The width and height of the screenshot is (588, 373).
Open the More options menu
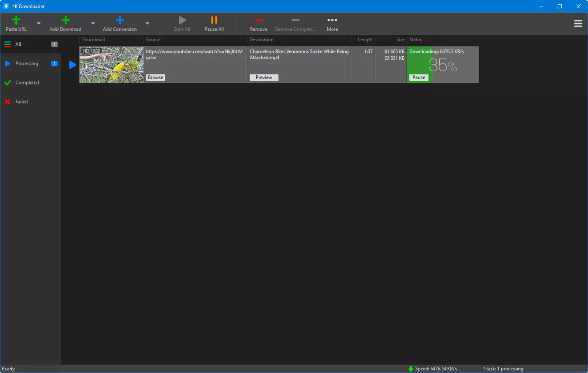click(332, 24)
